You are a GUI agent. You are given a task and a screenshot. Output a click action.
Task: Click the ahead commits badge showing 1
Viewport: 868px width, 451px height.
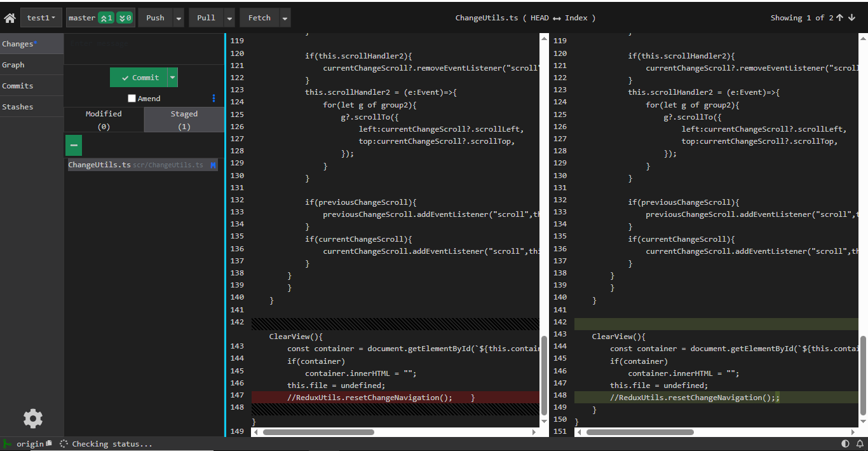point(106,18)
